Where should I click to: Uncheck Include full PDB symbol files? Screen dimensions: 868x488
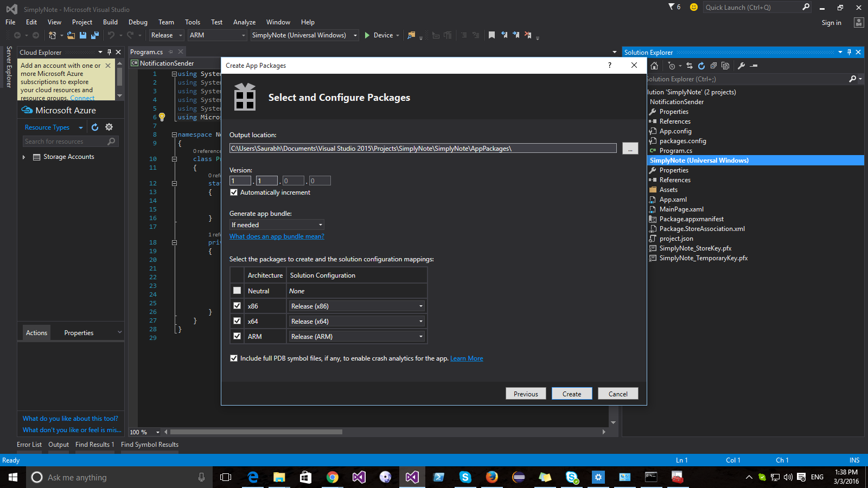click(234, 358)
